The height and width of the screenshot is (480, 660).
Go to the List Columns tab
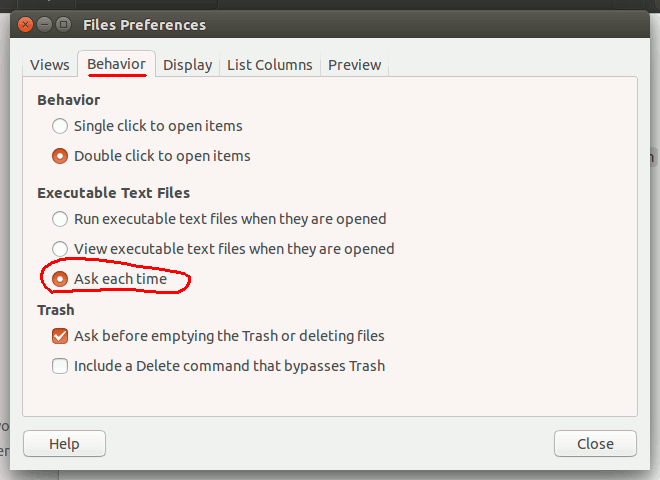click(270, 65)
